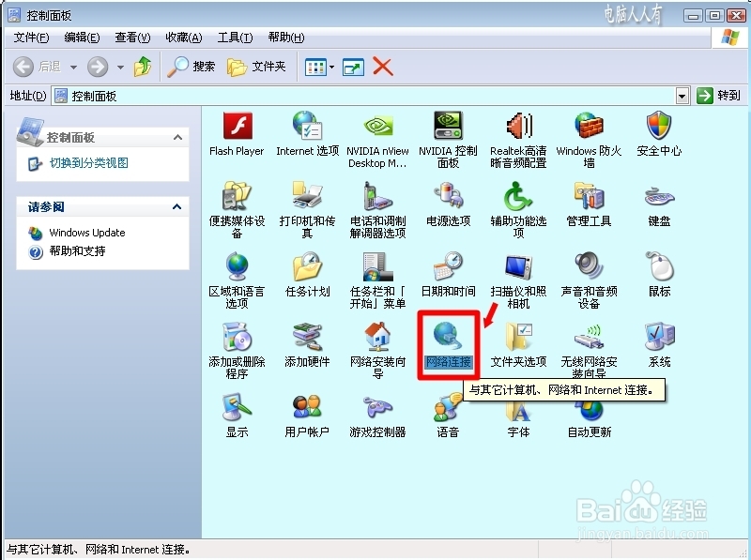
Task: Expand the forward history dropdown arrow
Action: click(120, 67)
